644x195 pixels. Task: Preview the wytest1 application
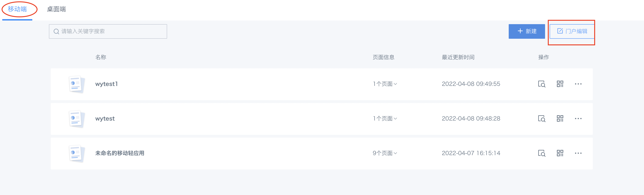pyautogui.click(x=541, y=84)
